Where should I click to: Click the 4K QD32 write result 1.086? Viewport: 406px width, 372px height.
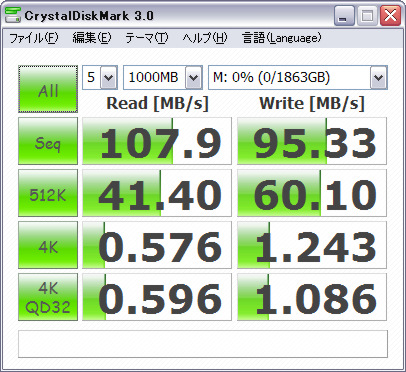coord(312,297)
